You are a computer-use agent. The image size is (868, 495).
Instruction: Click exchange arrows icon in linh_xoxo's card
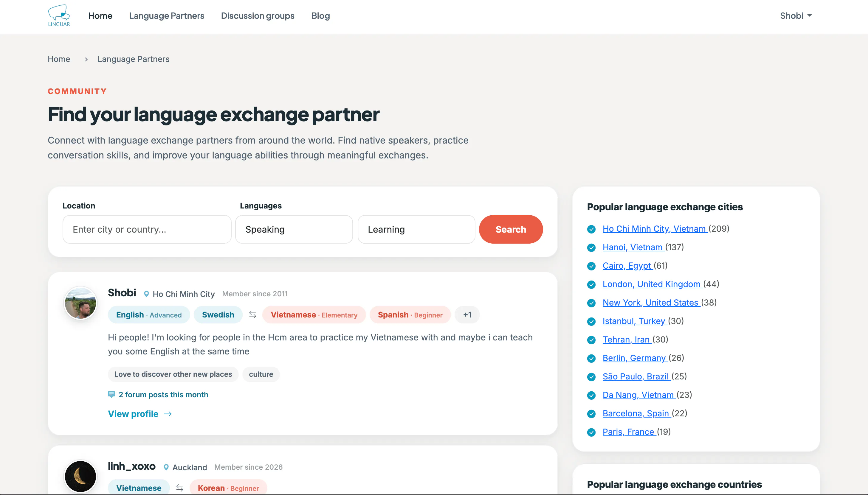tap(180, 488)
